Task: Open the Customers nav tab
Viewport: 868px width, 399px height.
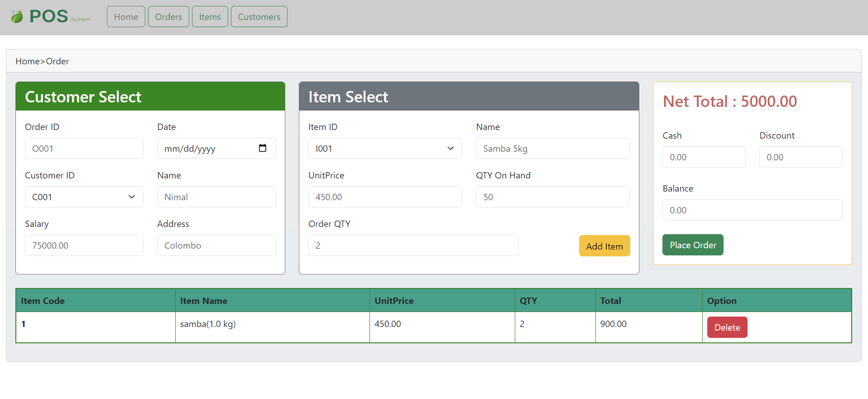Action: click(259, 17)
